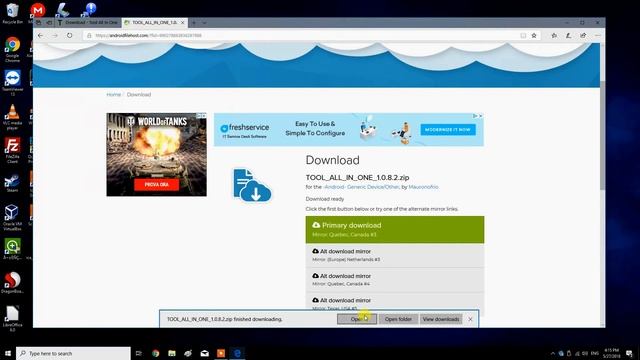Open the reading view icon in address bar
Viewport: 640px width, 360px height.
(523, 36)
